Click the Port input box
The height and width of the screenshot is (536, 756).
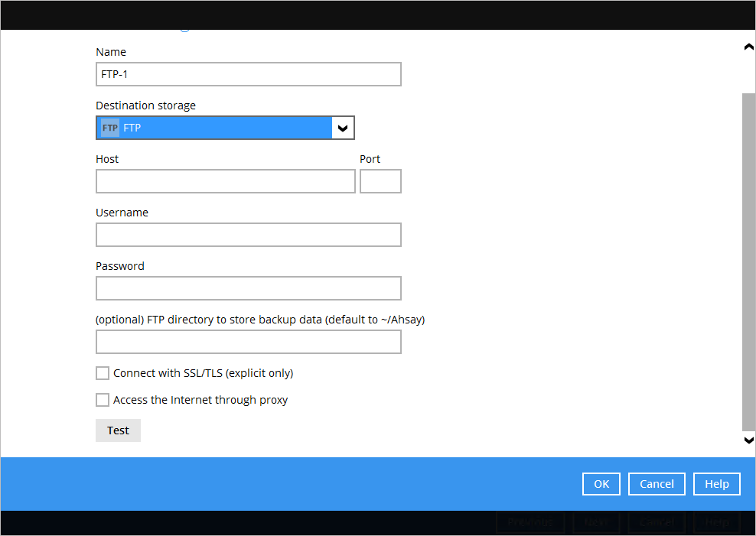coord(380,181)
